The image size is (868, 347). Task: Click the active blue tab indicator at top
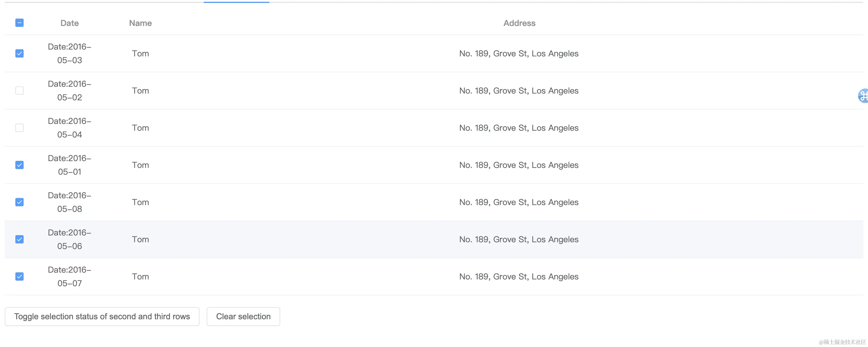pyautogui.click(x=236, y=2)
